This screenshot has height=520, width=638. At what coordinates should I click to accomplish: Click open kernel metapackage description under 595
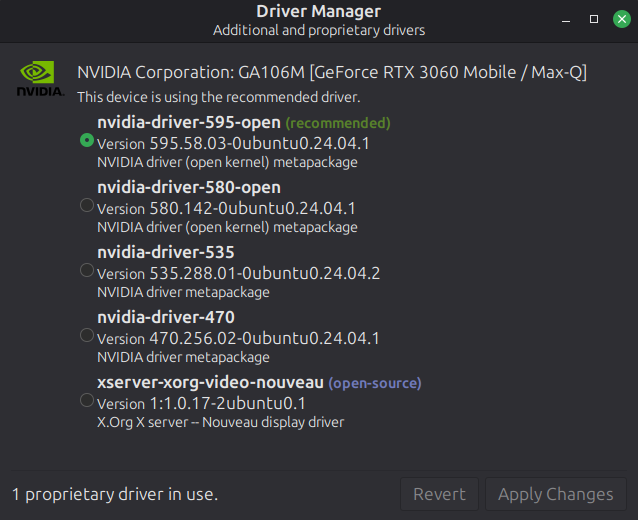[227, 162]
